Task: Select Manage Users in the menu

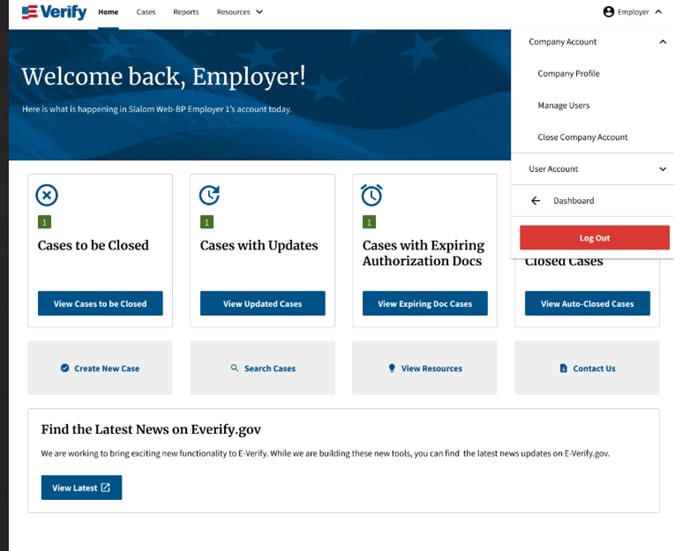Action: click(x=564, y=105)
